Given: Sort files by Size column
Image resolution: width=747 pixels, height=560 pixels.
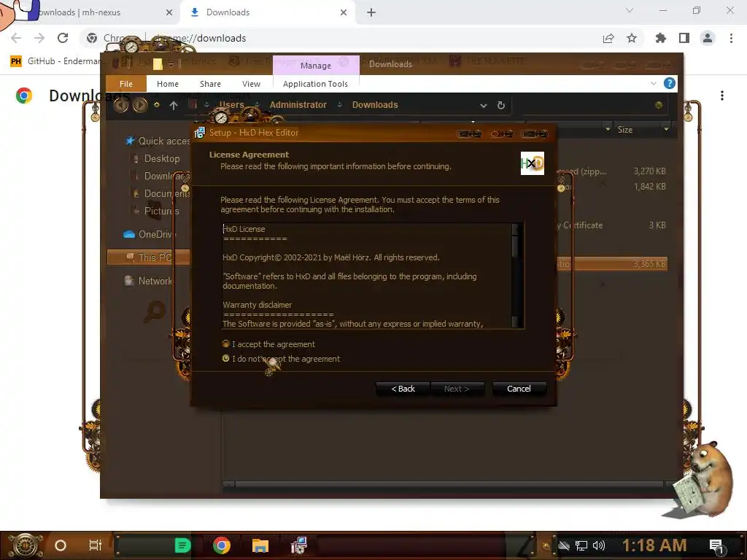Looking at the screenshot, I should click(625, 130).
